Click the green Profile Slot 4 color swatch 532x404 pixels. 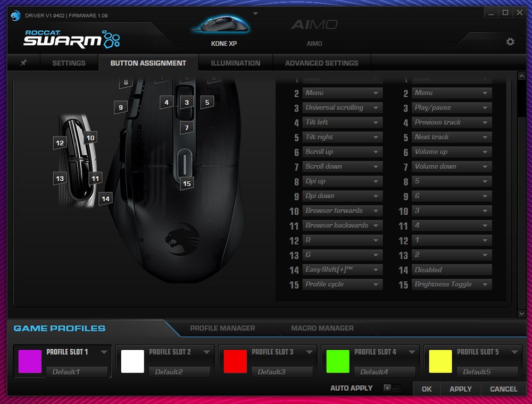338,361
